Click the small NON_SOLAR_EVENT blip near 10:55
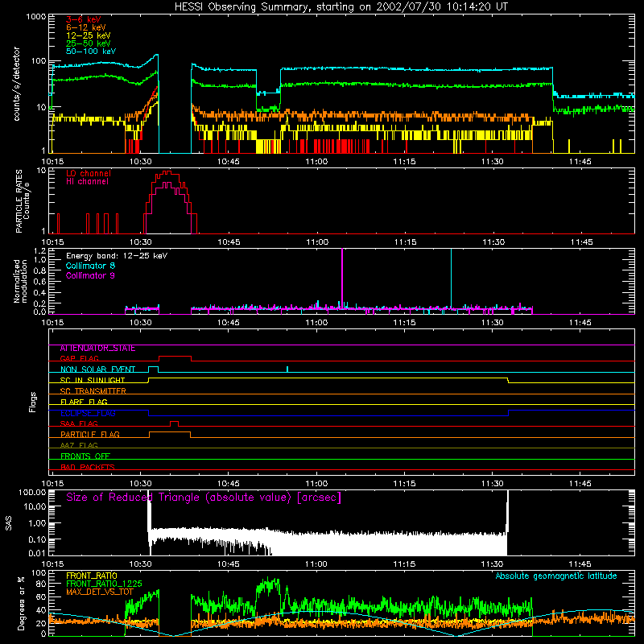 [x=287, y=369]
